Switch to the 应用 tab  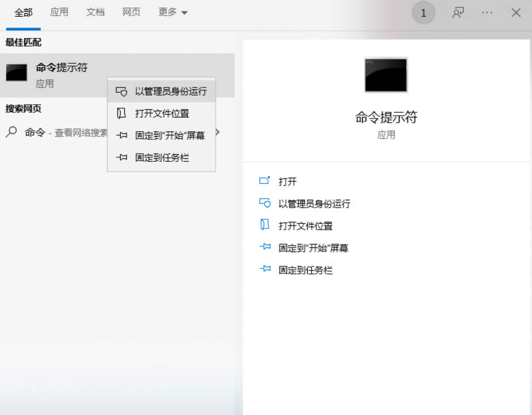click(x=59, y=12)
